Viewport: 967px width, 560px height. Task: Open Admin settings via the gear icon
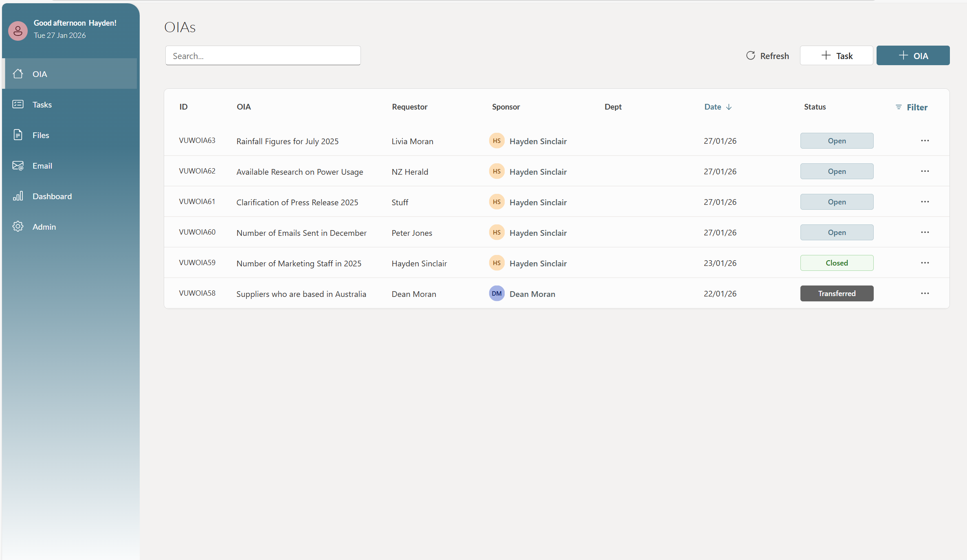(18, 226)
